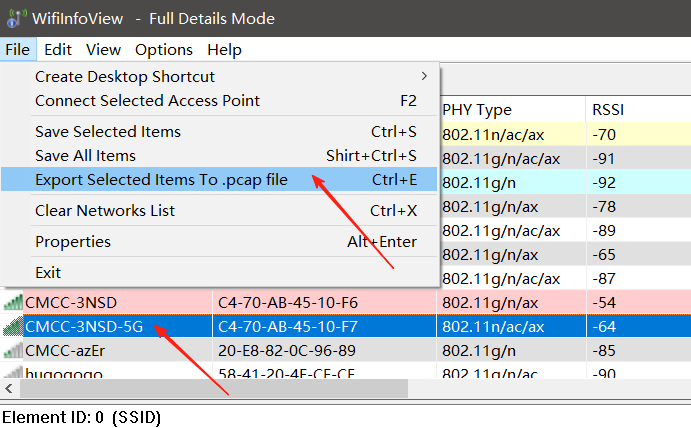Choose Export Selected Items To .pcap file
This screenshot has height=428, width=691.
point(219,179)
